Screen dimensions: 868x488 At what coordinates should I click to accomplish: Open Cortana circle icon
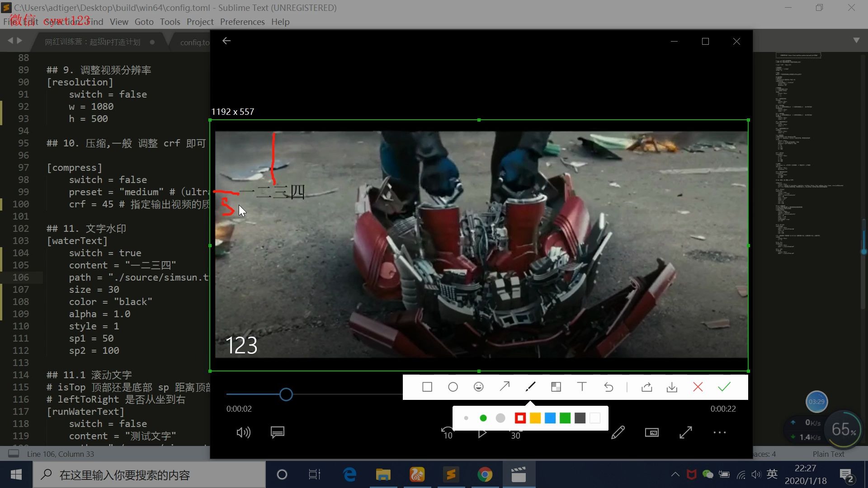click(x=282, y=475)
